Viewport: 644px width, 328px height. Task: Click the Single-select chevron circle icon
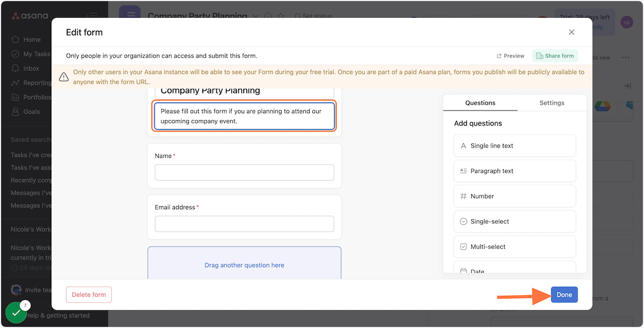464,221
